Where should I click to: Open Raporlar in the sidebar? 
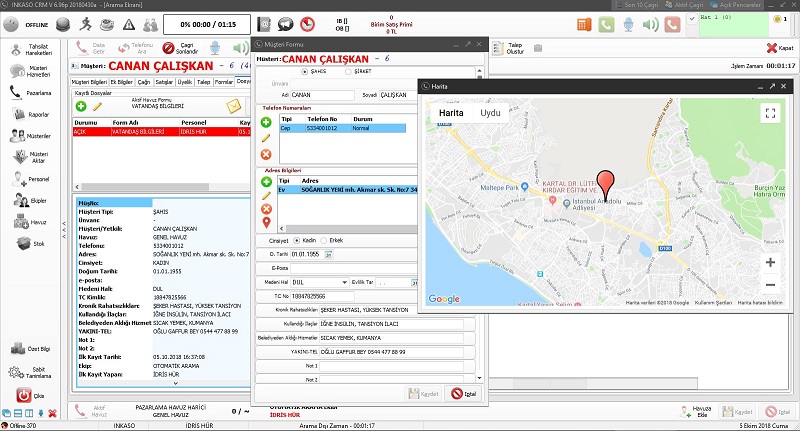pyautogui.click(x=32, y=114)
